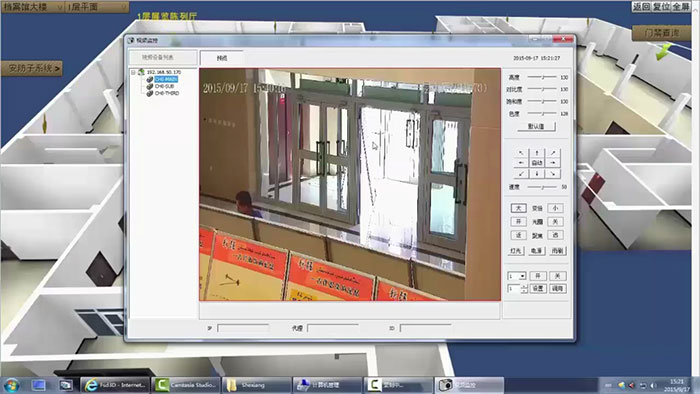Pan camera up with the up arrow

(x=537, y=153)
